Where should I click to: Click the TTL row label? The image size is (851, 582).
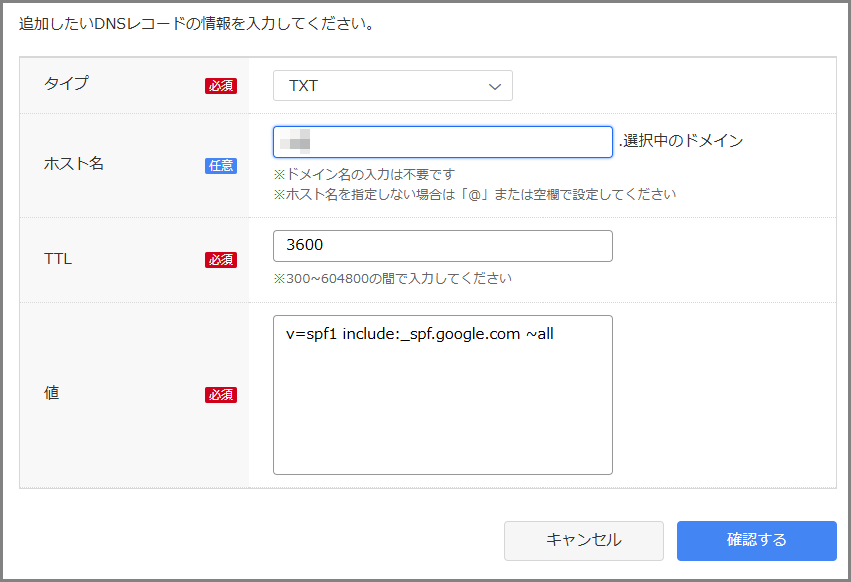[x=58, y=259]
